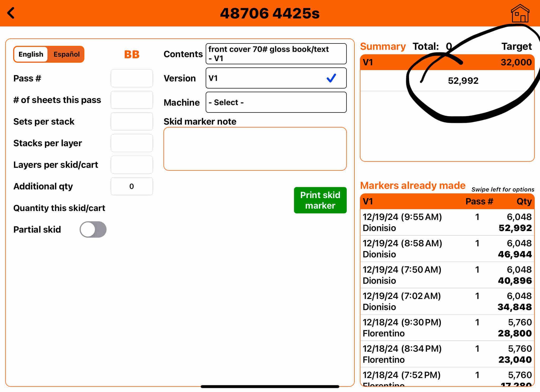The height and width of the screenshot is (392, 540).
Task: Switch language to Español
Action: click(x=66, y=54)
